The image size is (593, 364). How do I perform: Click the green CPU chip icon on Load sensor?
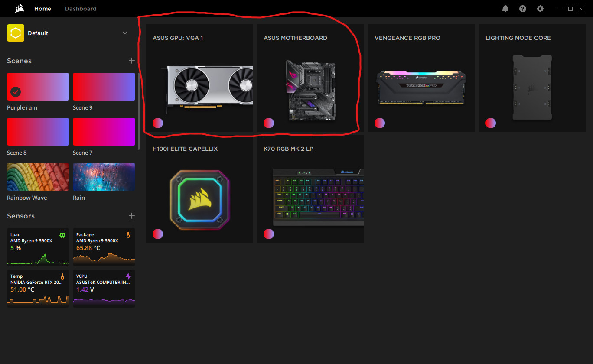click(x=62, y=235)
